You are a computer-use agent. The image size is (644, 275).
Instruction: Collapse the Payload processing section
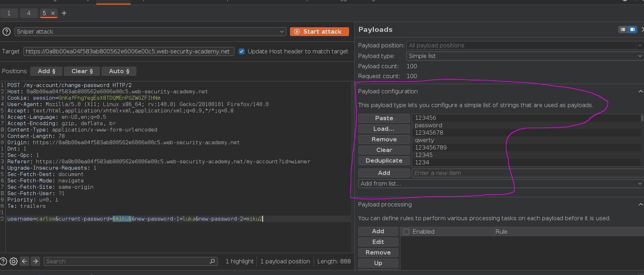640,204
